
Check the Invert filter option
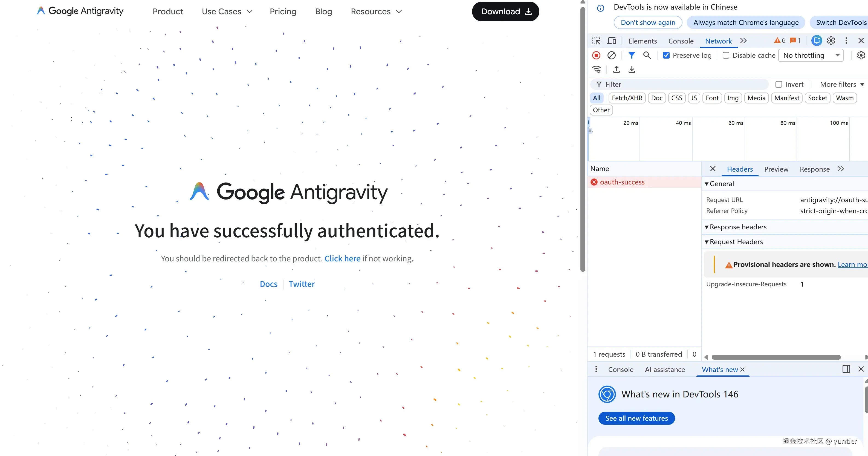(779, 84)
